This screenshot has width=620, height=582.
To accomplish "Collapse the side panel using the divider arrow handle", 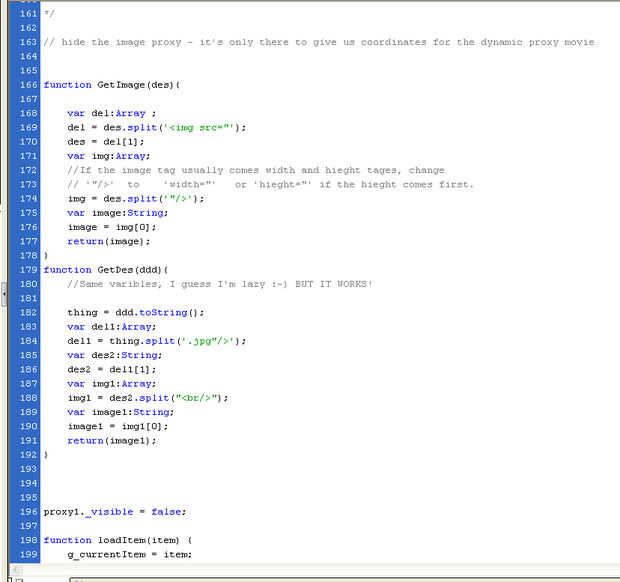I will click(4, 294).
